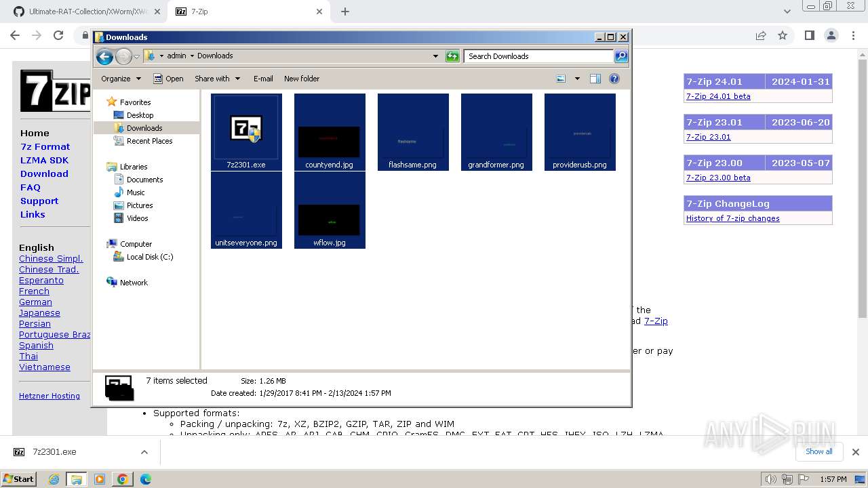
Task: Open Recent Places in navigation pane
Action: tap(149, 141)
